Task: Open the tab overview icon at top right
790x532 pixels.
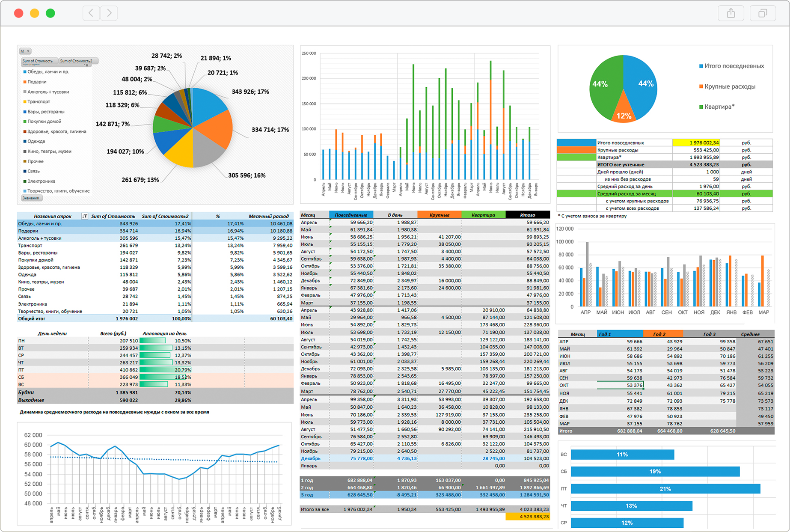Action: click(763, 13)
